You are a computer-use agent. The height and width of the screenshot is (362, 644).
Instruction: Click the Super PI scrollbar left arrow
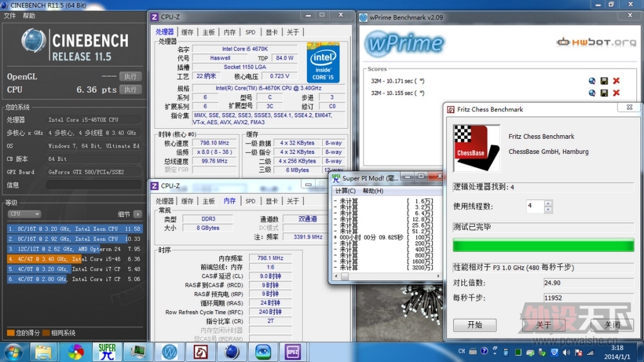tap(336, 277)
